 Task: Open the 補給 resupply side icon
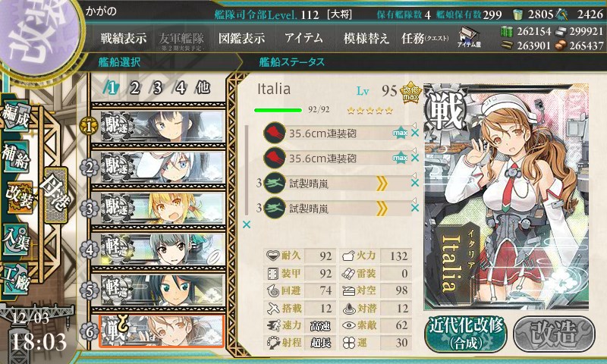point(16,156)
